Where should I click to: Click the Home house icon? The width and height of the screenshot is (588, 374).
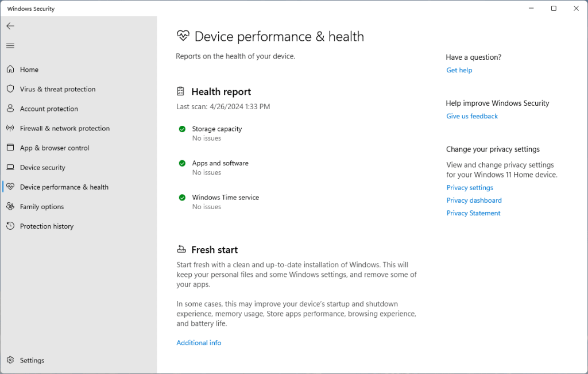[x=10, y=69]
